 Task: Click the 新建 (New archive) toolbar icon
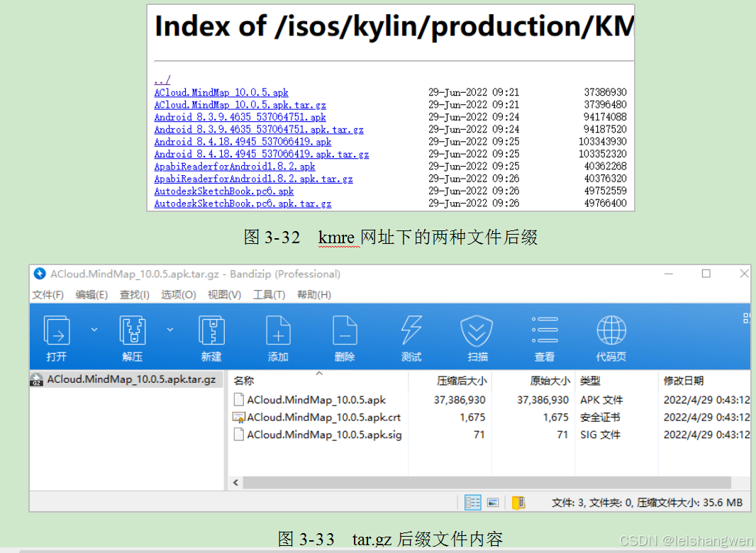[211, 330]
